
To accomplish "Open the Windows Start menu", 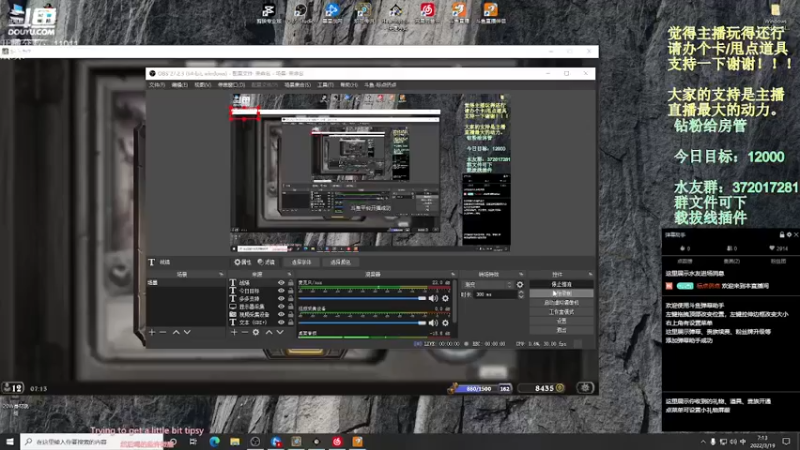I will pos(10,441).
